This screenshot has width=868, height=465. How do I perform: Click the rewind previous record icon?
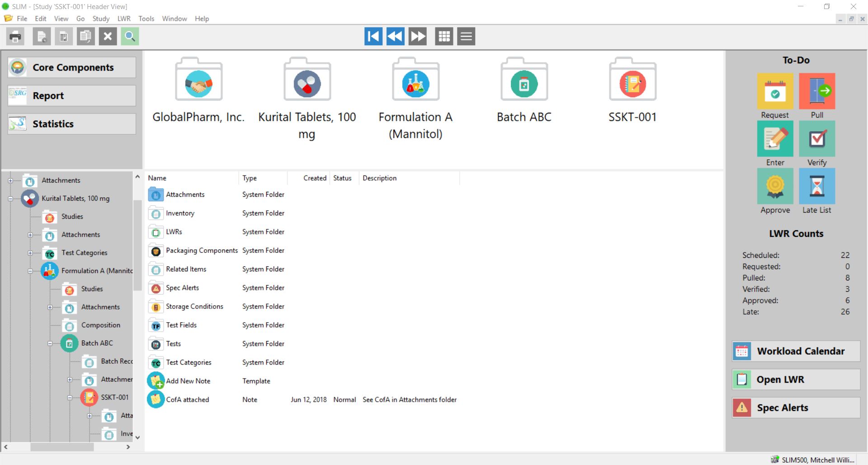[x=396, y=37]
